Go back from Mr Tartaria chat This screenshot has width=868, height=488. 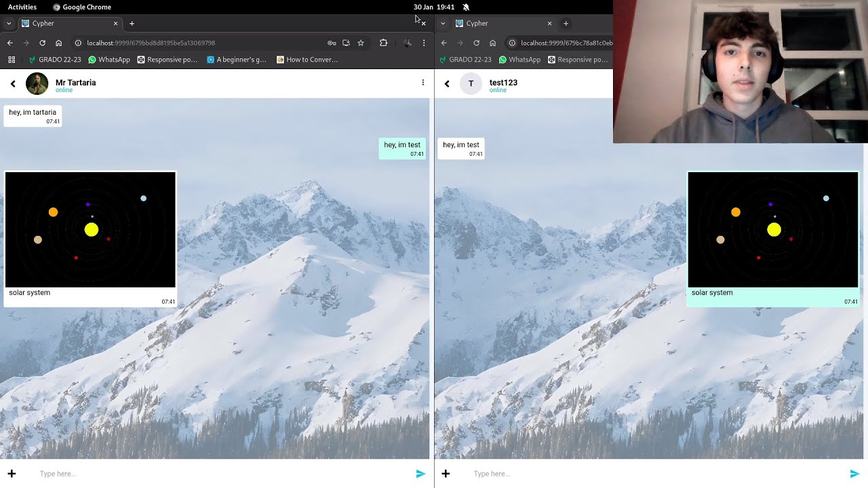13,84
